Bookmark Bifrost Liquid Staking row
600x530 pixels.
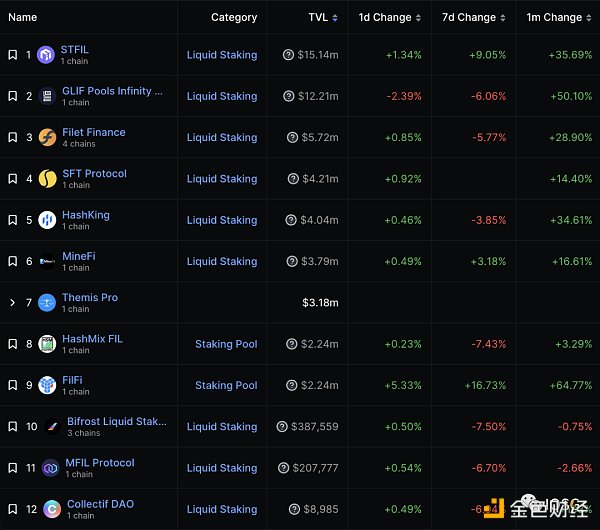(x=13, y=427)
